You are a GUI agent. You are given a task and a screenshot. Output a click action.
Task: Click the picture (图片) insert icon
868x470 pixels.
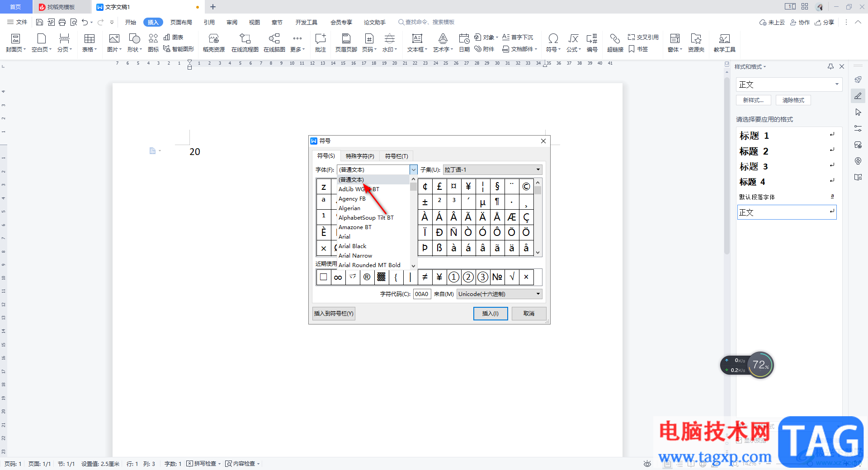pyautogui.click(x=114, y=43)
